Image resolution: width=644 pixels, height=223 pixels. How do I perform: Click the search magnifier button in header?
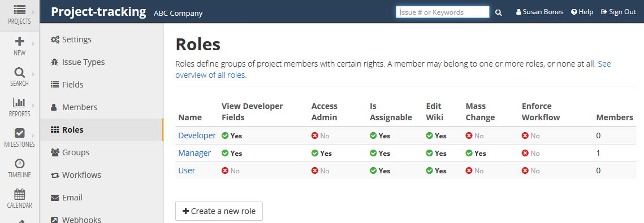click(498, 12)
